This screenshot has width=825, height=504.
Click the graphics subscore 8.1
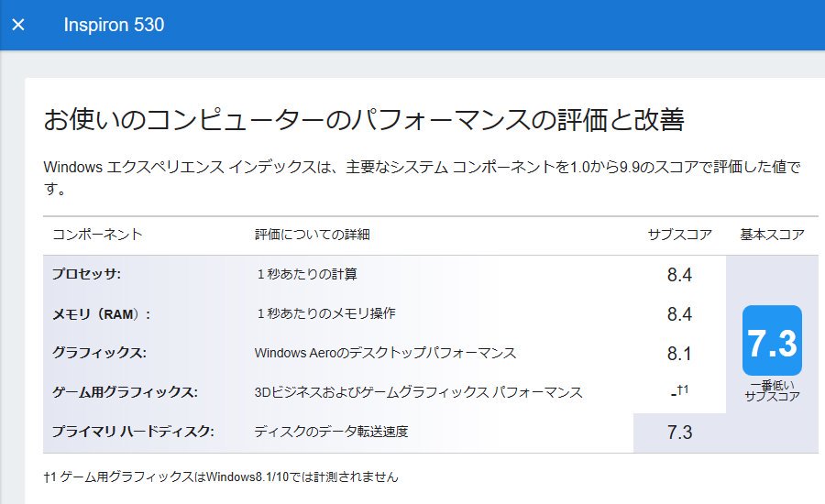680,354
